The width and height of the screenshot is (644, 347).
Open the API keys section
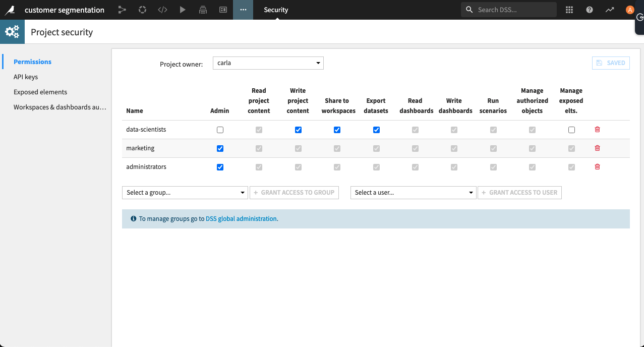click(26, 77)
